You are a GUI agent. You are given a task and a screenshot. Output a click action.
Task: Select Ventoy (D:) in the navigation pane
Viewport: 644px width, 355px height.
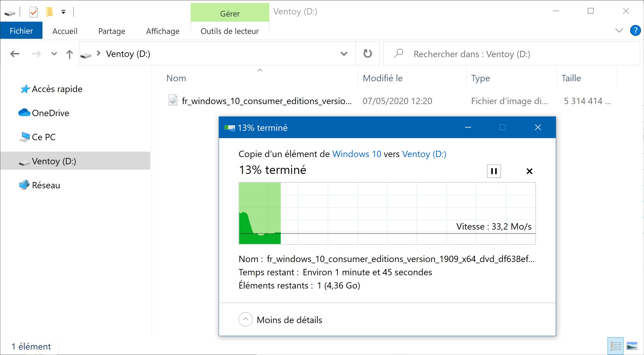(x=75, y=161)
